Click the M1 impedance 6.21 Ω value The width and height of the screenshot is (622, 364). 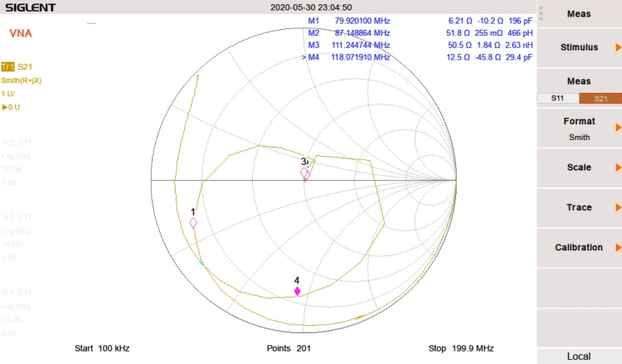click(x=460, y=21)
